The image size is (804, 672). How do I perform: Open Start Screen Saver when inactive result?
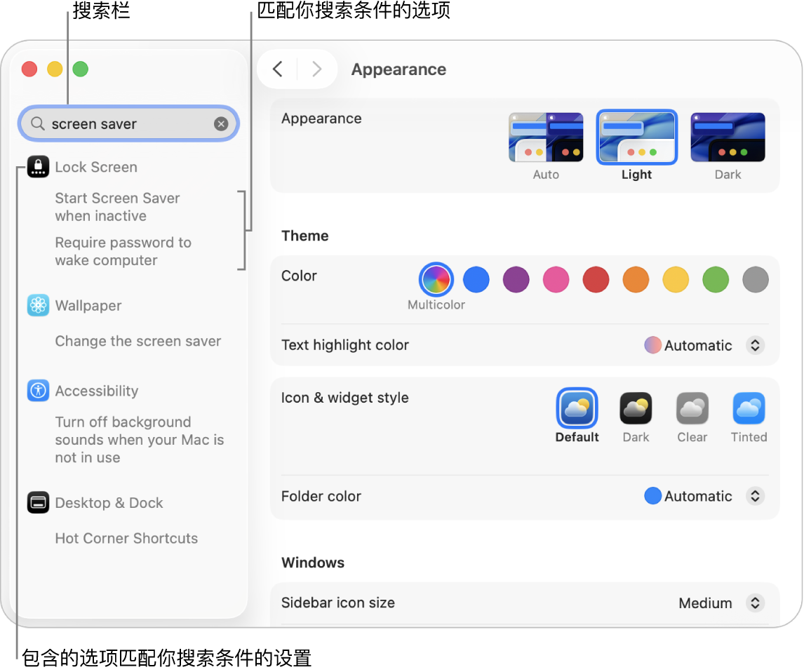[x=117, y=207]
